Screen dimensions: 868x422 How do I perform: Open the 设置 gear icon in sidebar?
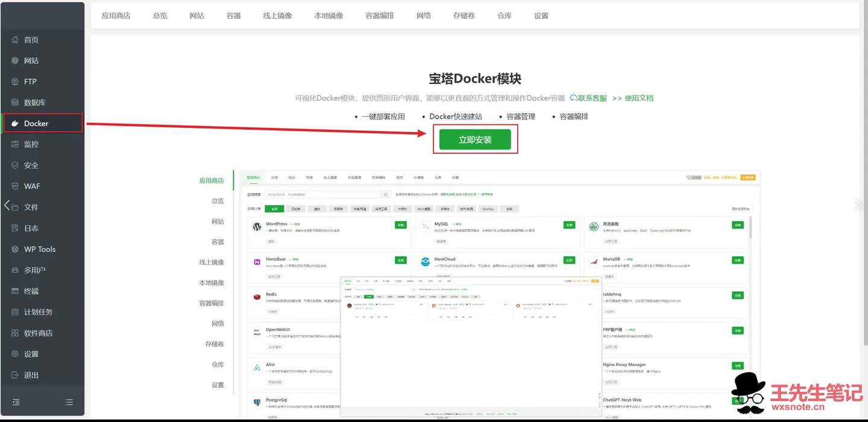click(x=15, y=354)
